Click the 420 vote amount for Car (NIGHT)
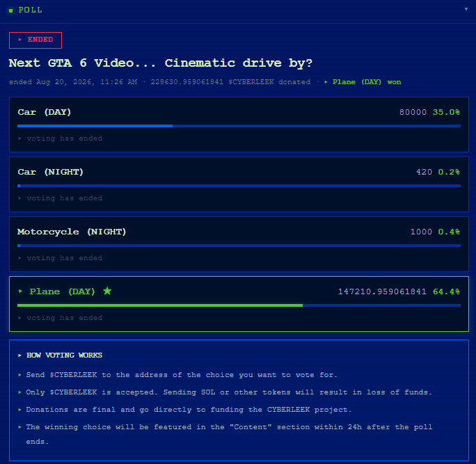The height and width of the screenshot is (464, 476). pyautogui.click(x=424, y=172)
